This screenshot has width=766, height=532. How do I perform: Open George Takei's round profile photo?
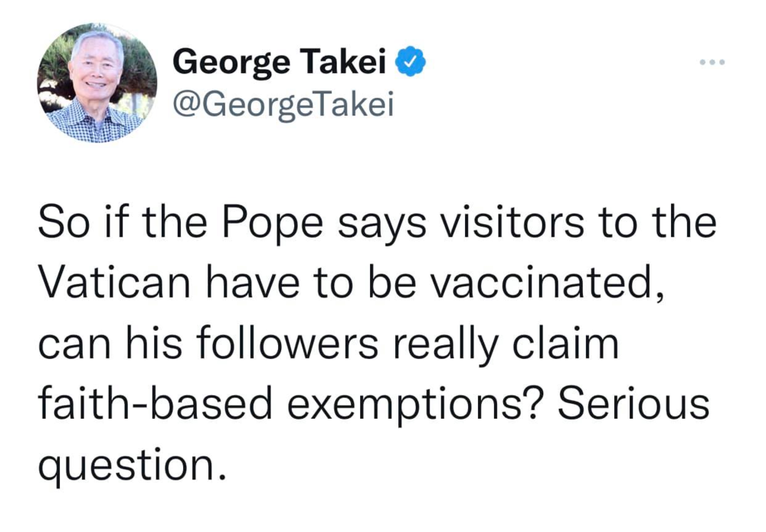(x=97, y=83)
